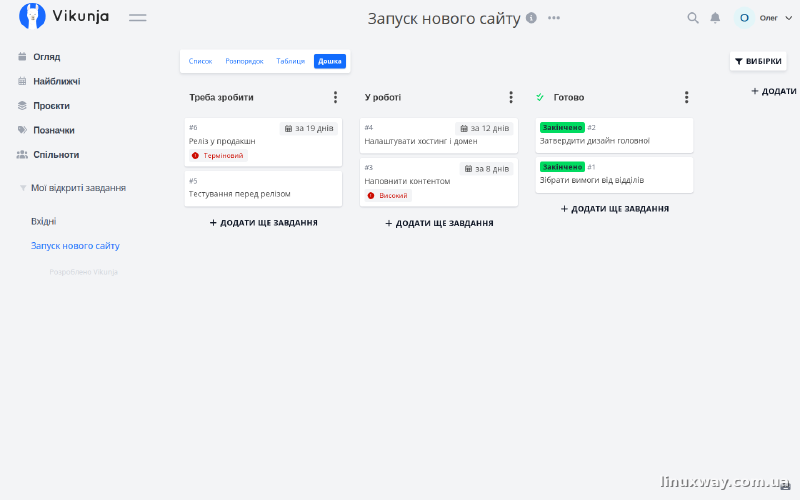
Task: Click Закінчено badge on task #1
Action: pyautogui.click(x=562, y=167)
